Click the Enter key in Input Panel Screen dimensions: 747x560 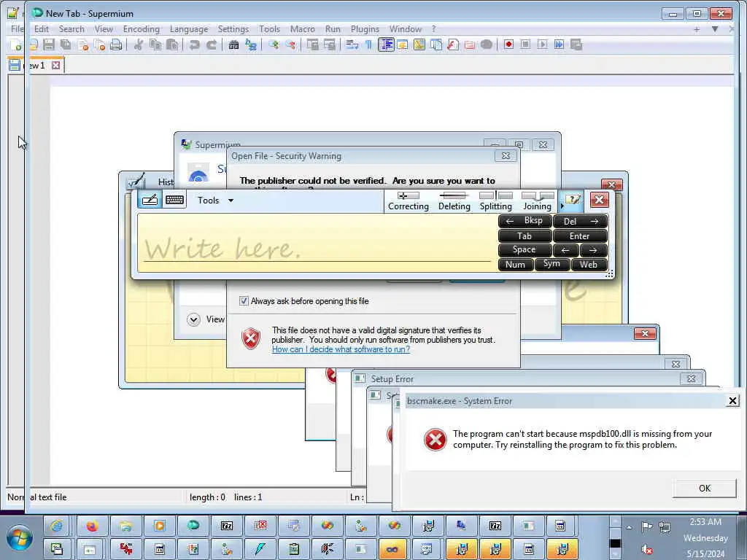[580, 236]
